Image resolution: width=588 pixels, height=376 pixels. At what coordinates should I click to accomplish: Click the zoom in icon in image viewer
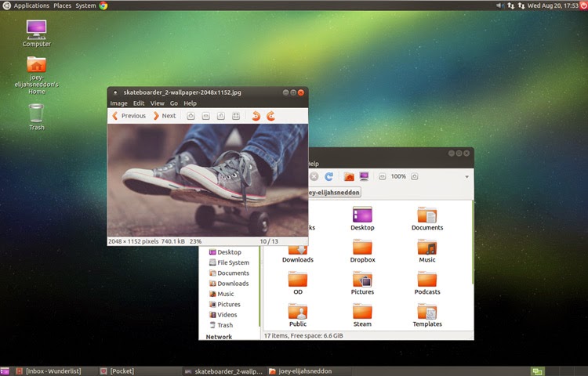coord(191,116)
